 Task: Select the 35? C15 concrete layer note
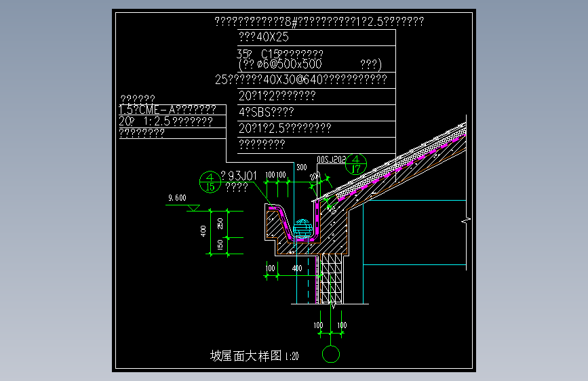(x=279, y=54)
